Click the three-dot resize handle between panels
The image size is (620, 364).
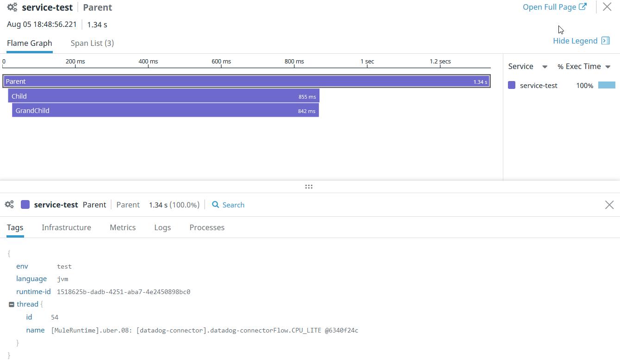pyautogui.click(x=309, y=187)
